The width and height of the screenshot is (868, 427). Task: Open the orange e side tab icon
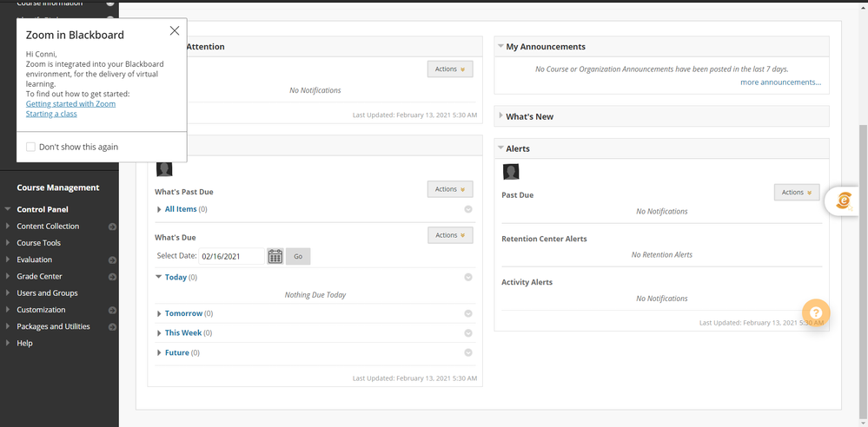coord(844,200)
